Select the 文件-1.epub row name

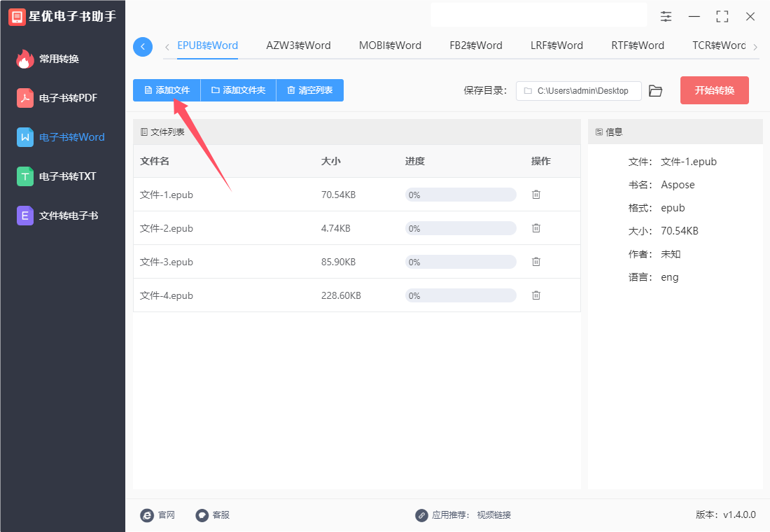click(167, 195)
